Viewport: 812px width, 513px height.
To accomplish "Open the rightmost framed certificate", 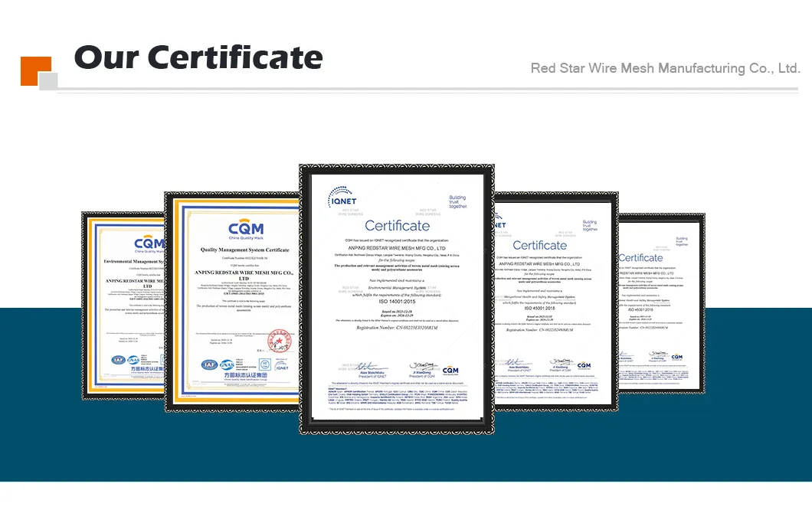I will (x=661, y=304).
